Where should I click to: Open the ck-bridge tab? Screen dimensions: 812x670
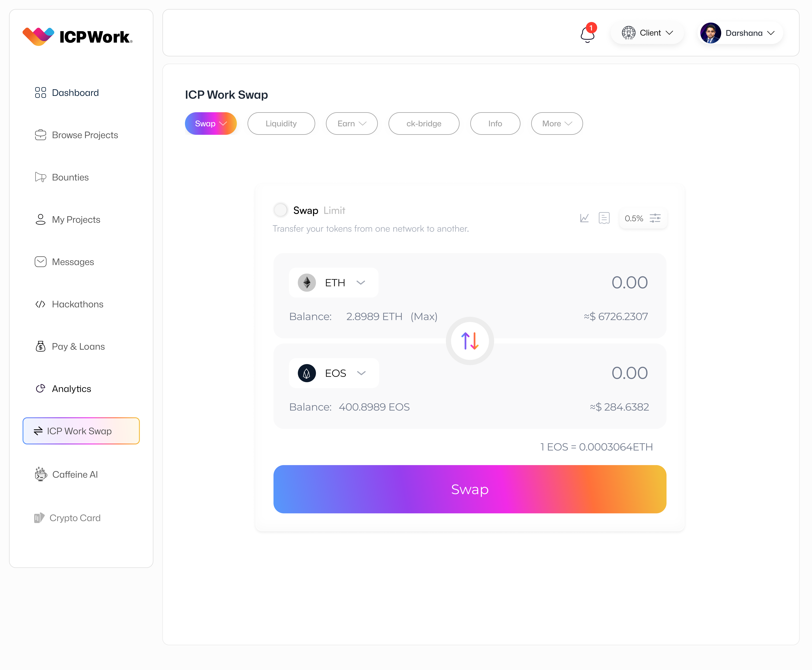click(424, 124)
